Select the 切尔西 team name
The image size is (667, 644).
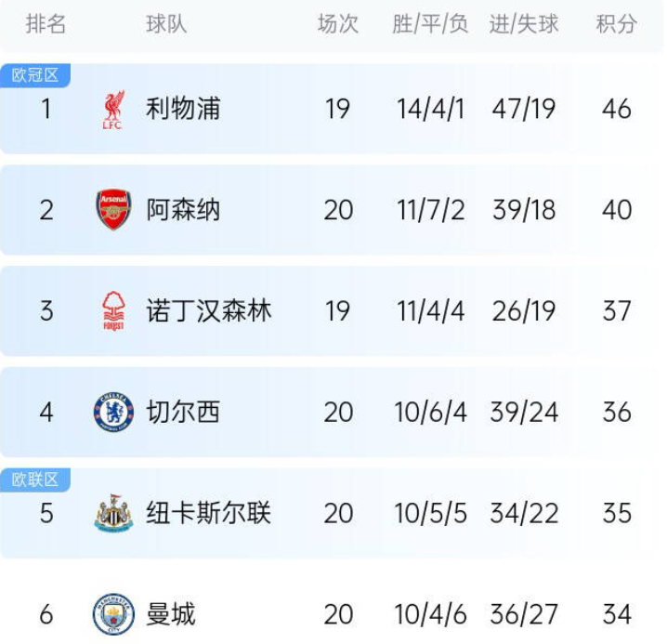182,412
